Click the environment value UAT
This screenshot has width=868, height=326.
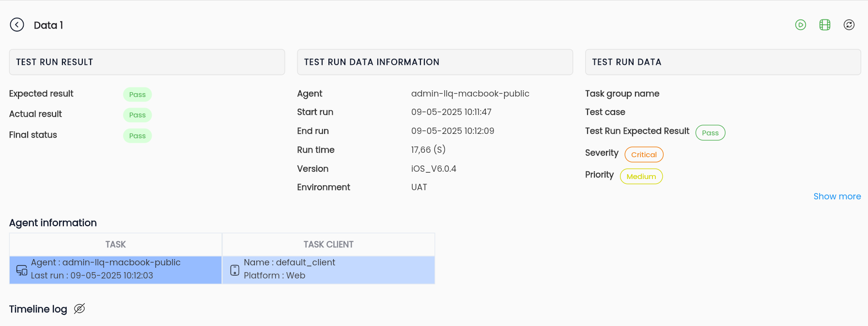(419, 187)
